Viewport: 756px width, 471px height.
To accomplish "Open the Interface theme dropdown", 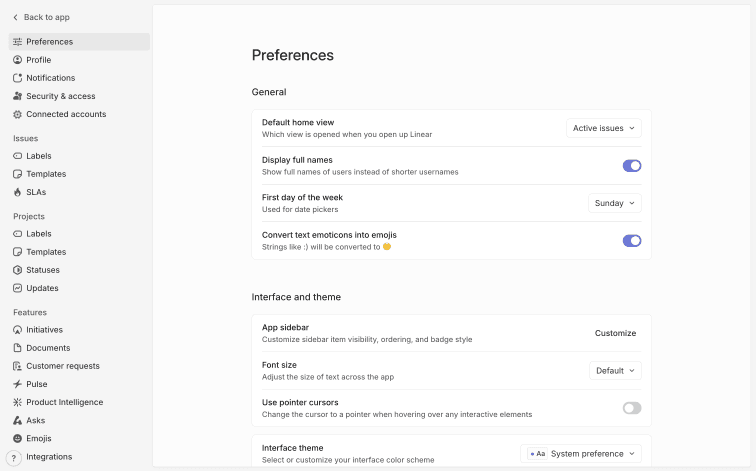I will [581, 453].
